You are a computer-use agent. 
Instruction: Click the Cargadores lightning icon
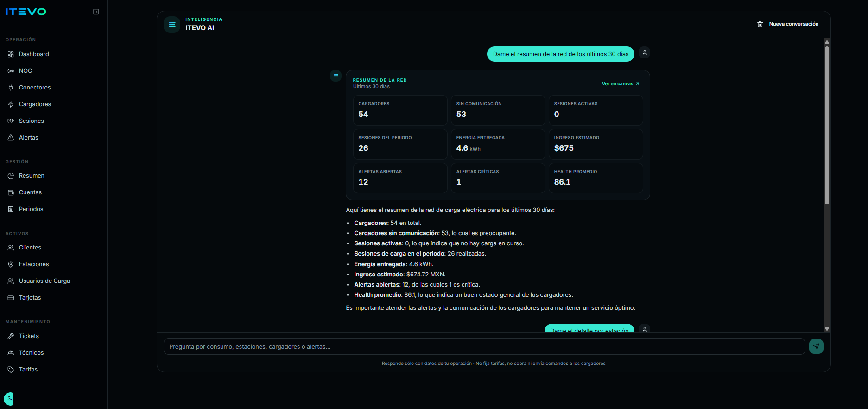click(11, 104)
